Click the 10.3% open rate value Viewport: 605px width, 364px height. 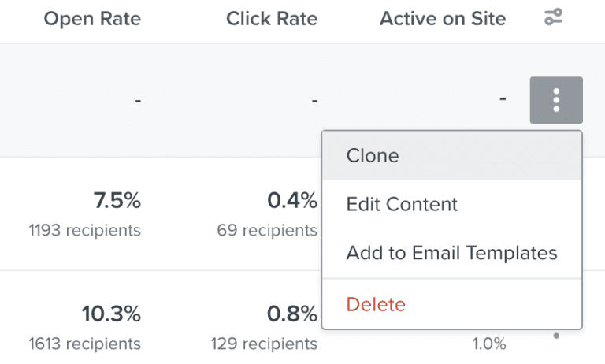[111, 314]
